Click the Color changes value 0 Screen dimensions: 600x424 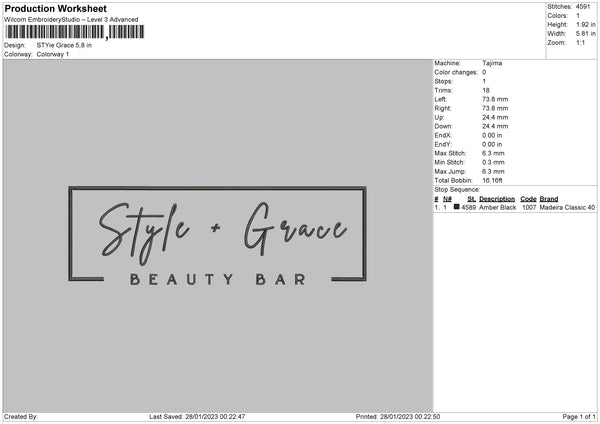point(484,72)
